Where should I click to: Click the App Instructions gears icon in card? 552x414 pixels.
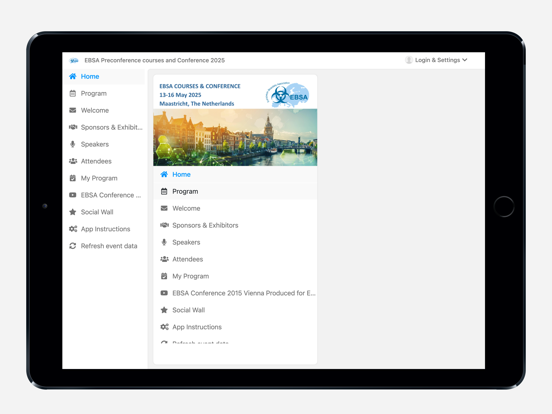coord(164,327)
